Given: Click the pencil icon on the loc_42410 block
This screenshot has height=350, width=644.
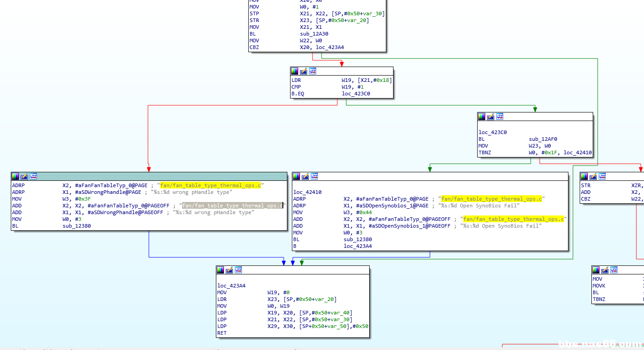Looking at the screenshot, I should (305, 176).
